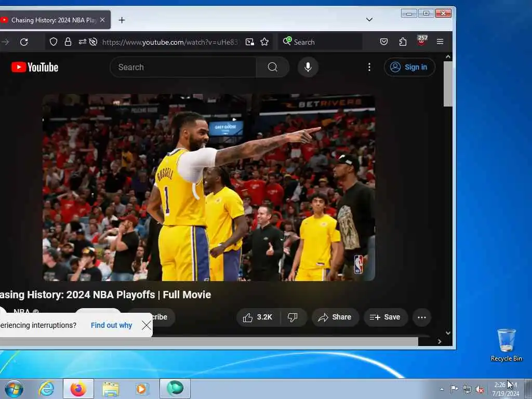Click the site security padlock icon
The width and height of the screenshot is (532, 399).
tap(68, 42)
